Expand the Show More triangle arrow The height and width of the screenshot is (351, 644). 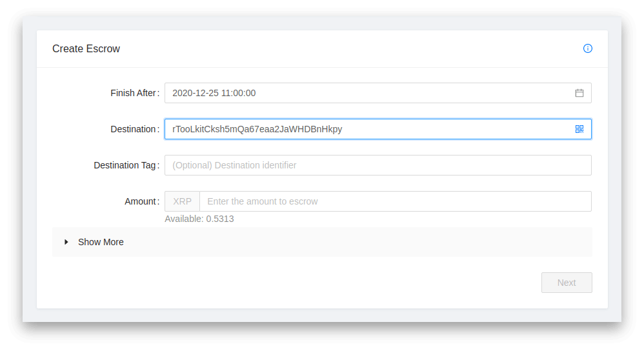coord(66,242)
